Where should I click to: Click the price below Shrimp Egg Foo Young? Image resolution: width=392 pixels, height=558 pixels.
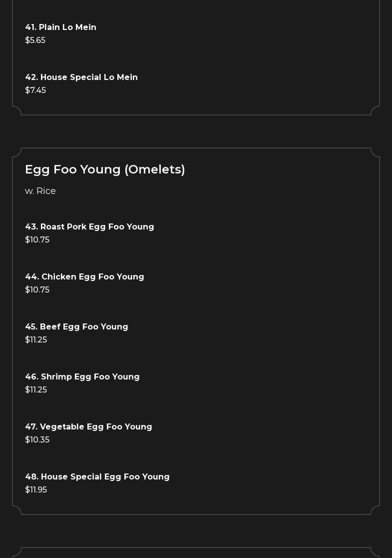[x=36, y=389]
